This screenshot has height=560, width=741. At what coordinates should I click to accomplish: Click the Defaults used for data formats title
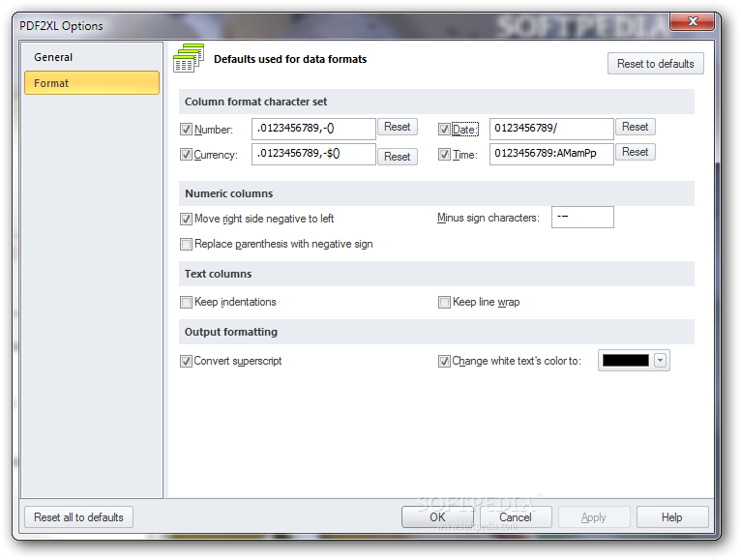click(290, 59)
